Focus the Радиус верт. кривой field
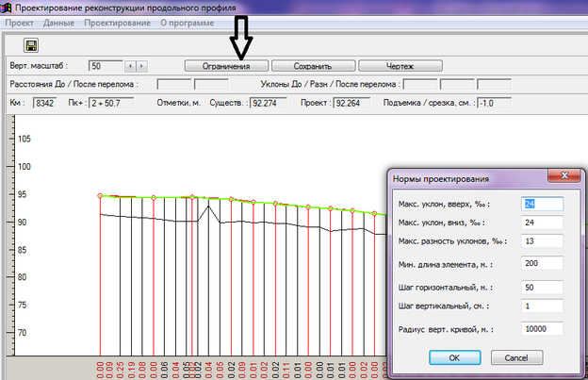 click(x=542, y=328)
